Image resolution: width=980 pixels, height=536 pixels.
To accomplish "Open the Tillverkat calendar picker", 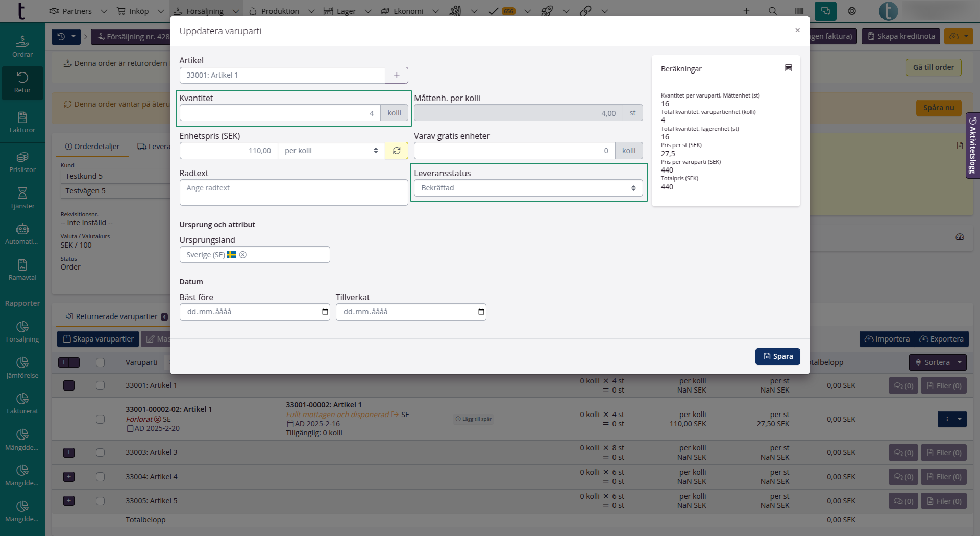I will 481,312.
